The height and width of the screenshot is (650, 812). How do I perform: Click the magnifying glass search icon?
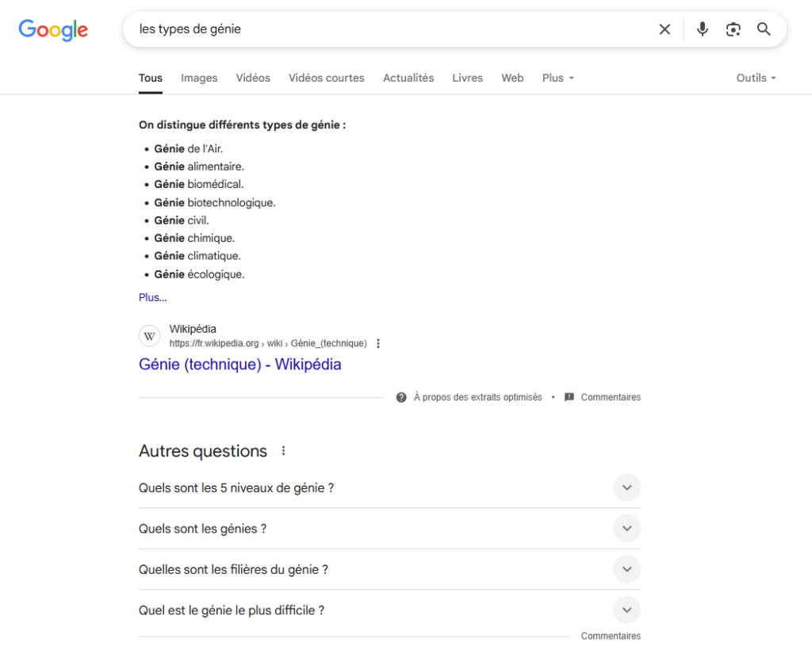tap(764, 29)
